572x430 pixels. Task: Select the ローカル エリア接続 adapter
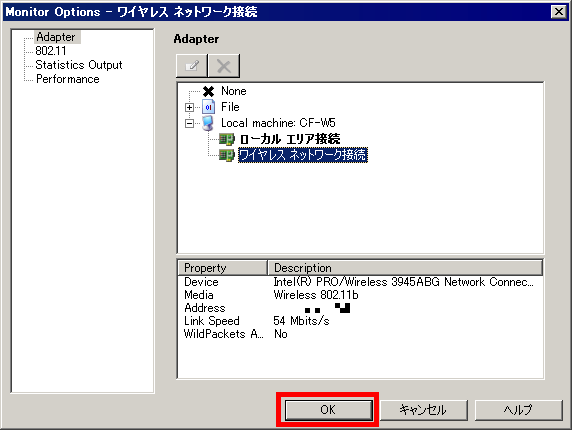290,139
